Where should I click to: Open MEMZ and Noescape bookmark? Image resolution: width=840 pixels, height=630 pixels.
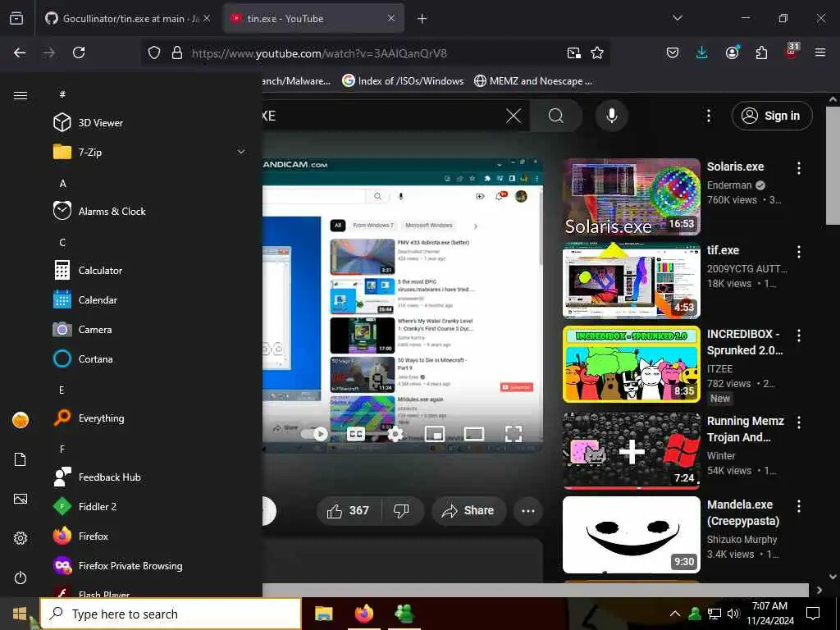533,81
